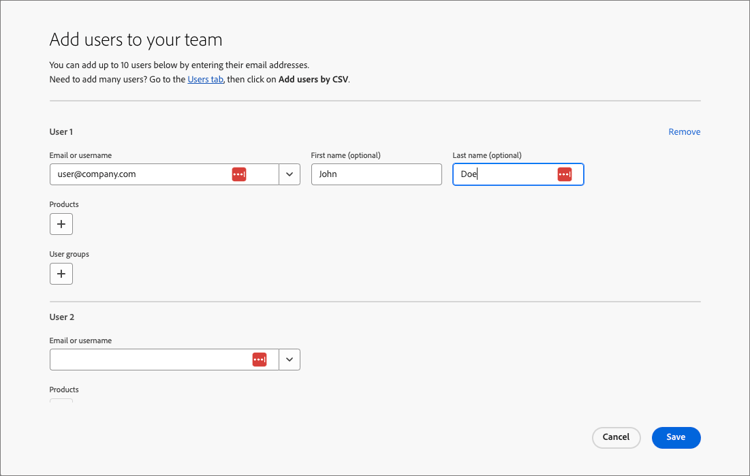Click the "Add users to your team" heading

pos(136,40)
